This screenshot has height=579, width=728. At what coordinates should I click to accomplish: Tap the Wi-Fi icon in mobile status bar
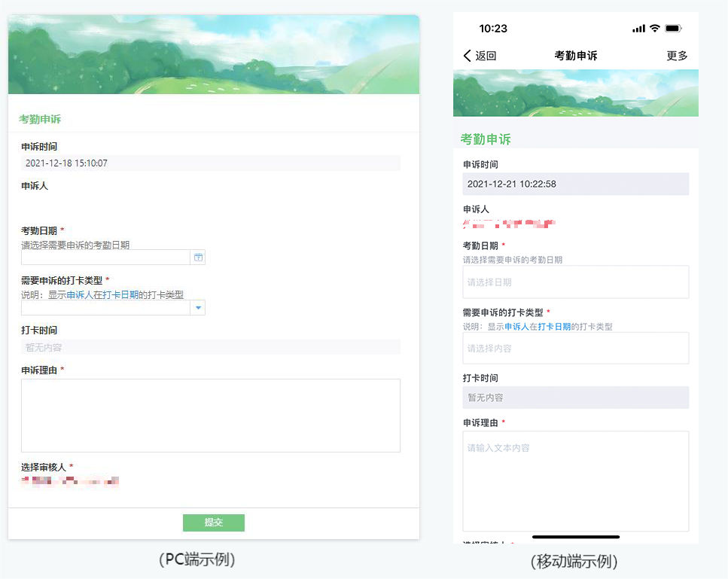[654, 29]
